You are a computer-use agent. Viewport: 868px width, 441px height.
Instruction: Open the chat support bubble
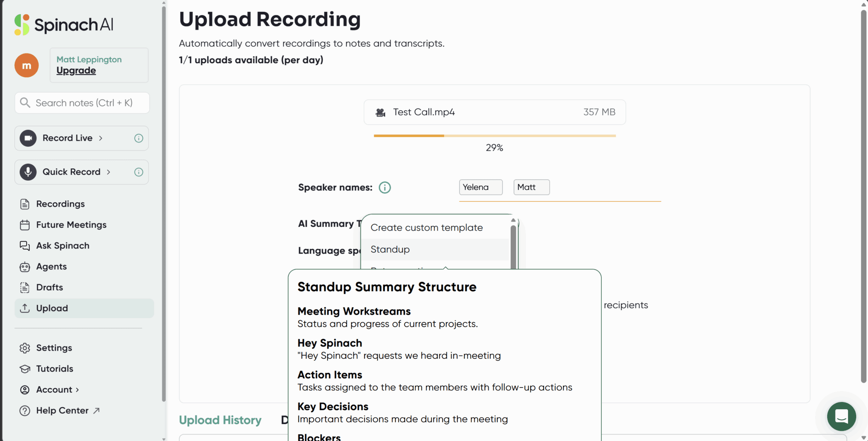(x=841, y=416)
